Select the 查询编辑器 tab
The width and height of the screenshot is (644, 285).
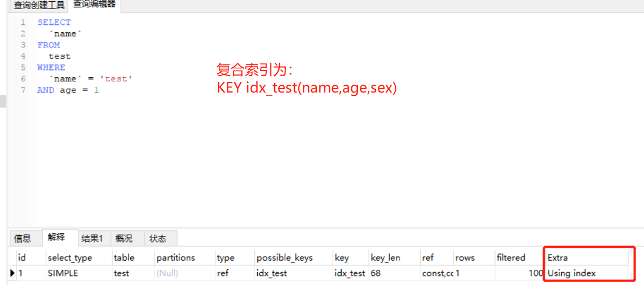point(94,5)
